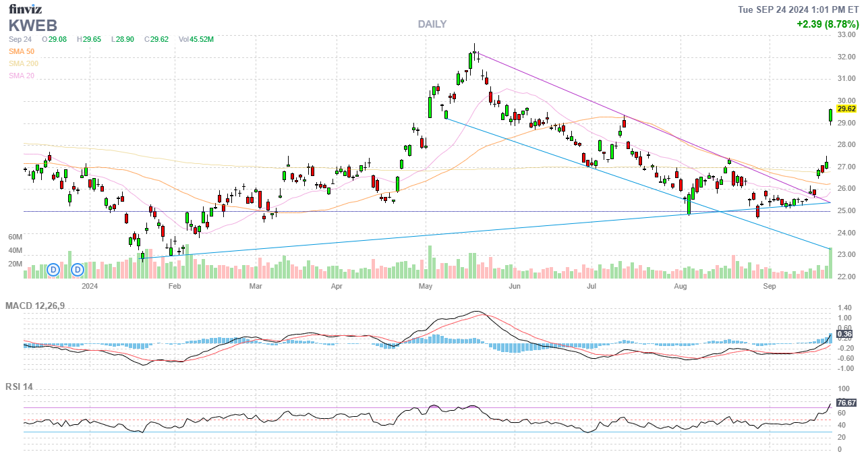This screenshot has width=868, height=460.
Task: Click the RSI 14 indicator title
Action: [x=19, y=387]
